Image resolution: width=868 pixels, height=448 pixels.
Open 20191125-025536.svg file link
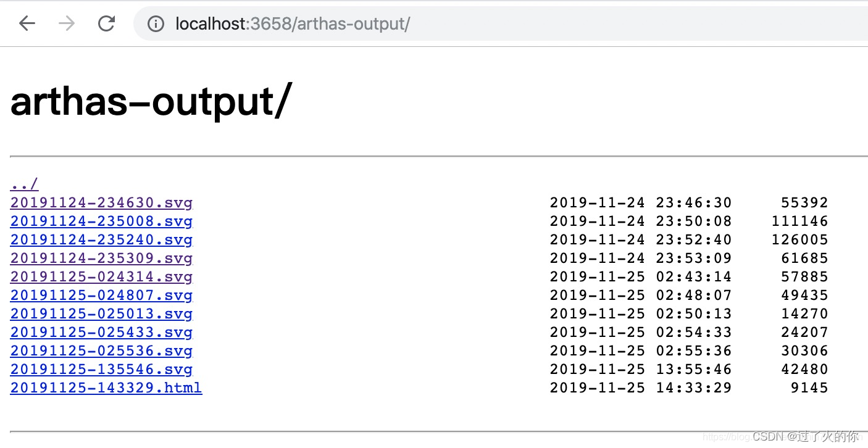[101, 351]
